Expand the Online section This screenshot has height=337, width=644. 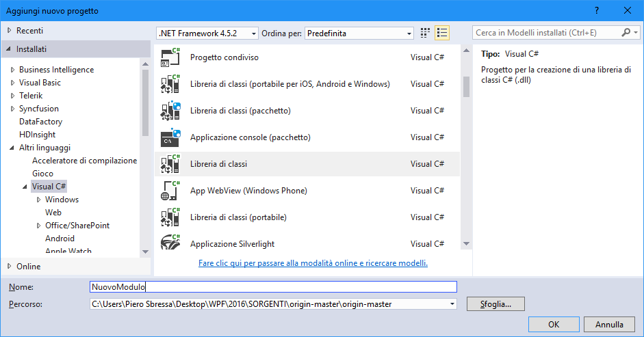[10, 266]
